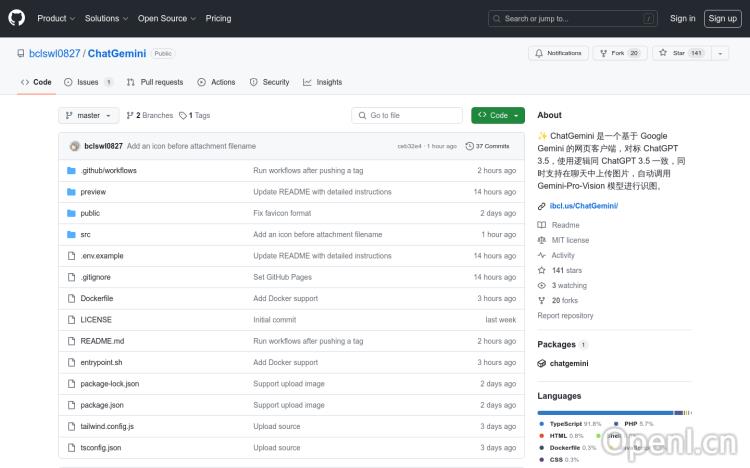Image resolution: width=750 pixels, height=468 pixels.
Task: Click the Sign up button
Action: [x=721, y=18]
